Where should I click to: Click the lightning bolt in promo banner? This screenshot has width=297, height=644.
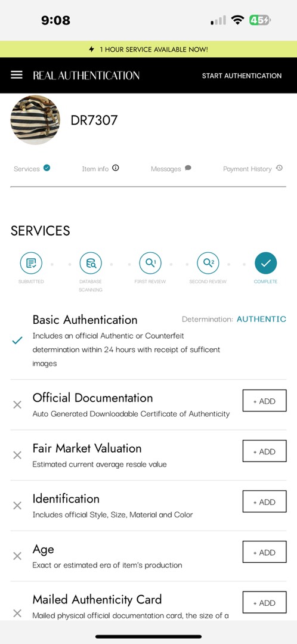point(92,49)
